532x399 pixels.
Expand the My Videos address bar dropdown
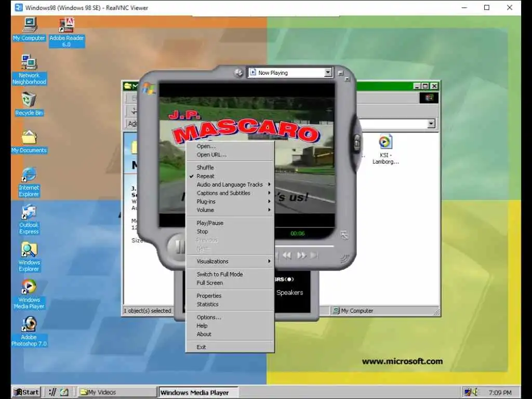point(431,124)
